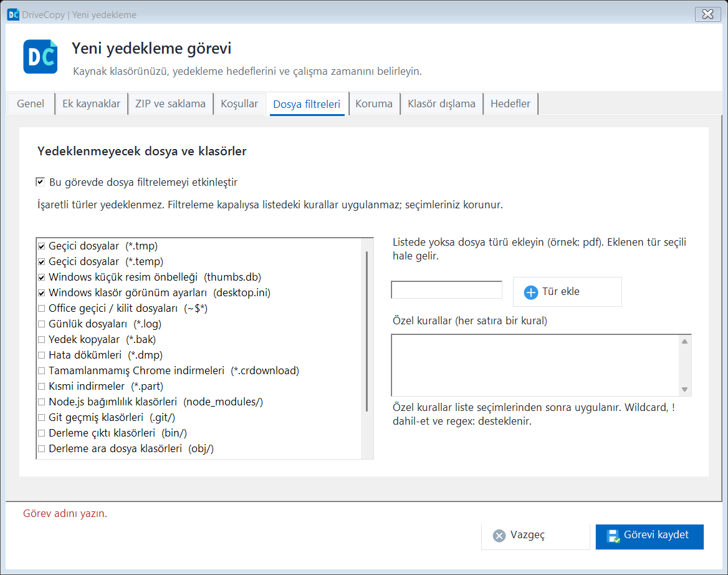The width and height of the screenshot is (728, 575).
Task: Check Node.js bağımlılık klasörleri (node_modules/)
Action: point(41,402)
